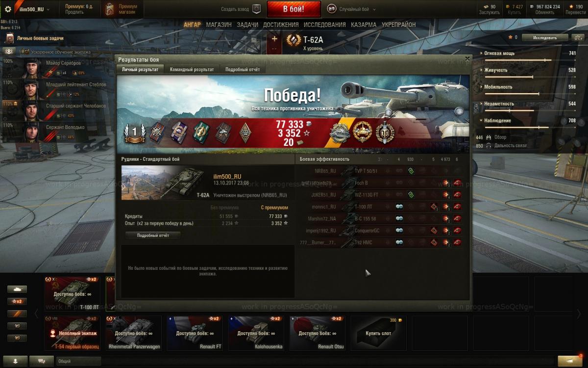Screen dimensions: 588x368
Task: Expand the random battle mode dropdown
Action: click(x=354, y=9)
